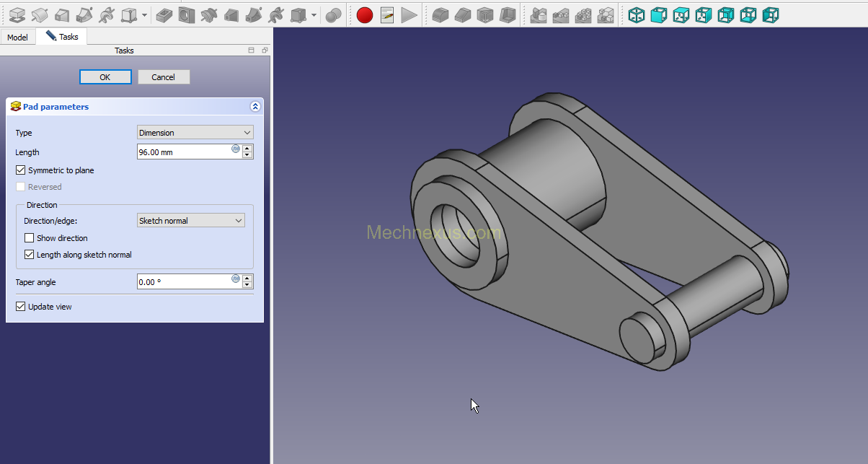Image resolution: width=868 pixels, height=464 pixels.
Task: Toggle the Update view checkbox
Action: pyautogui.click(x=20, y=307)
